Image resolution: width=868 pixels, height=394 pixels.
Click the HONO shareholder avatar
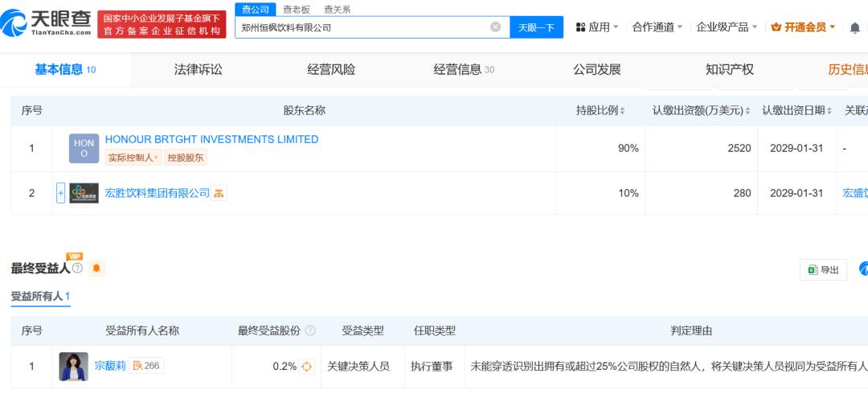(x=84, y=149)
